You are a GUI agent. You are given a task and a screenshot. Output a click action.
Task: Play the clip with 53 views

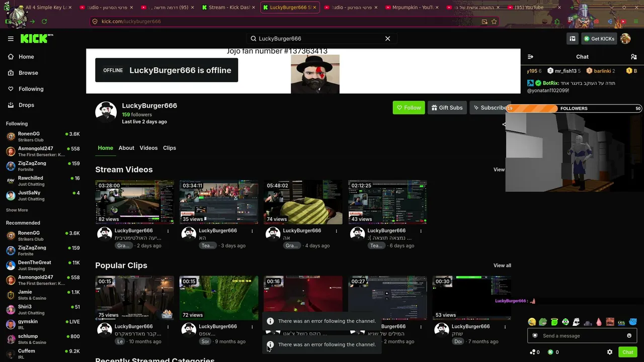[x=471, y=298]
